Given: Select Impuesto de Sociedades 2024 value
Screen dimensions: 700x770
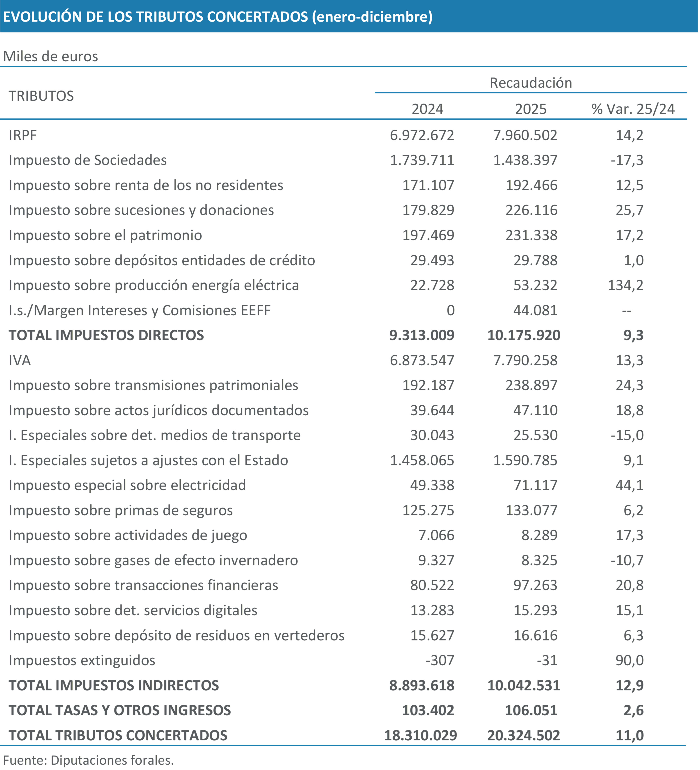Looking at the screenshot, I should [422, 160].
